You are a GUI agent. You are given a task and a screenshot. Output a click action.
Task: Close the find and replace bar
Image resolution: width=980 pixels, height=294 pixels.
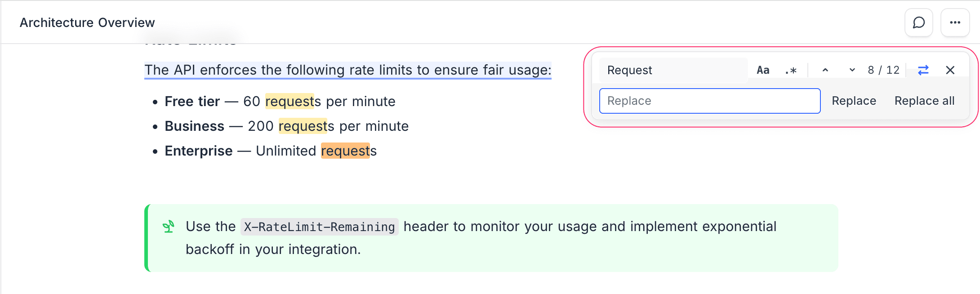pyautogui.click(x=950, y=70)
